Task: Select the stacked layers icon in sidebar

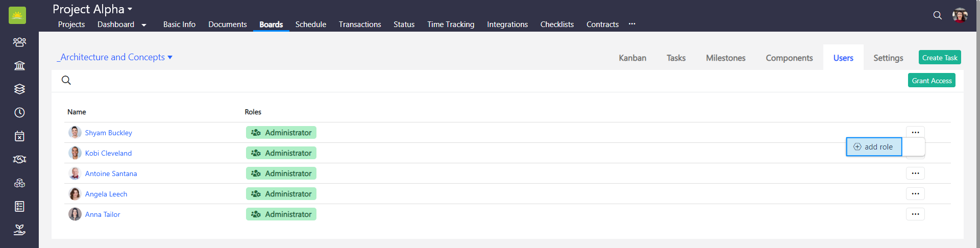Action: [x=19, y=89]
